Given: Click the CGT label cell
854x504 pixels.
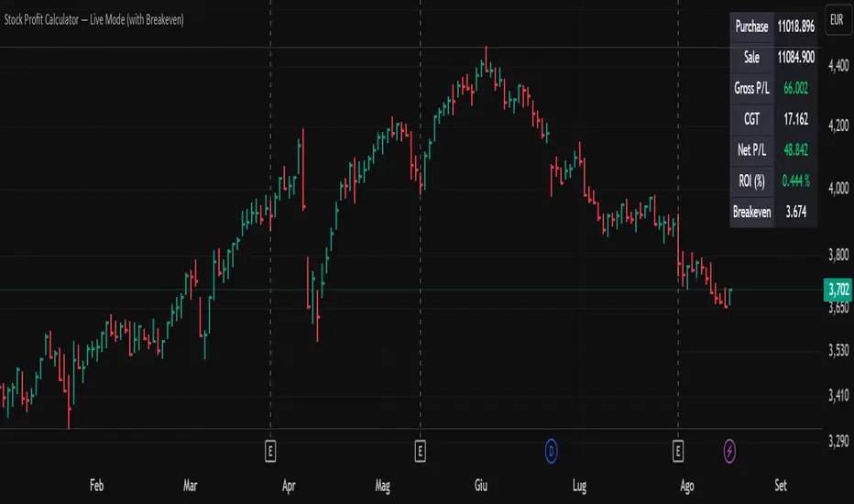Looking at the screenshot, I should click(x=751, y=119).
